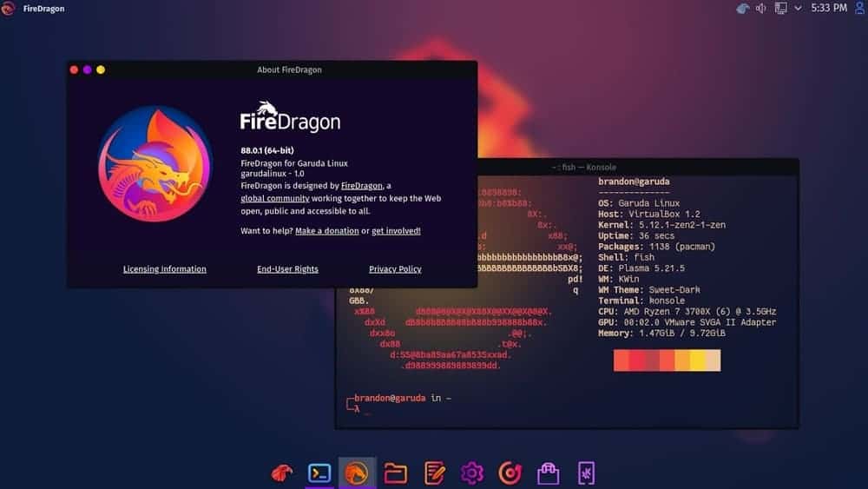The image size is (868, 489).
Task: Click the GPU: VMware SVGA II Adapter line
Action: coord(687,322)
